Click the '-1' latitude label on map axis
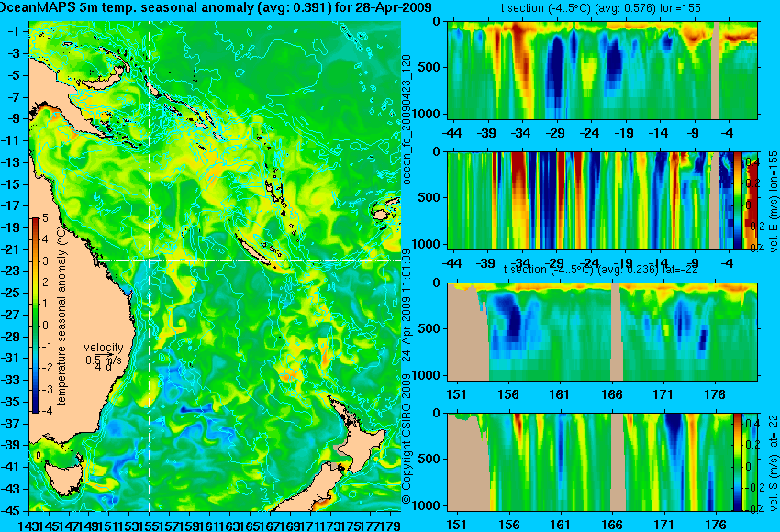The width and height of the screenshot is (780, 532). [x=13, y=31]
